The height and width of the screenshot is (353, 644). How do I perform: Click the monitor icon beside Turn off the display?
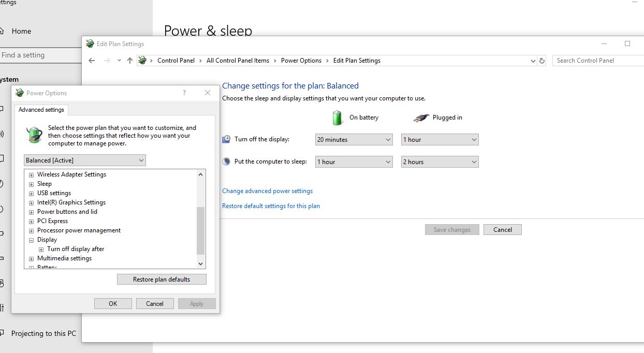coord(226,139)
